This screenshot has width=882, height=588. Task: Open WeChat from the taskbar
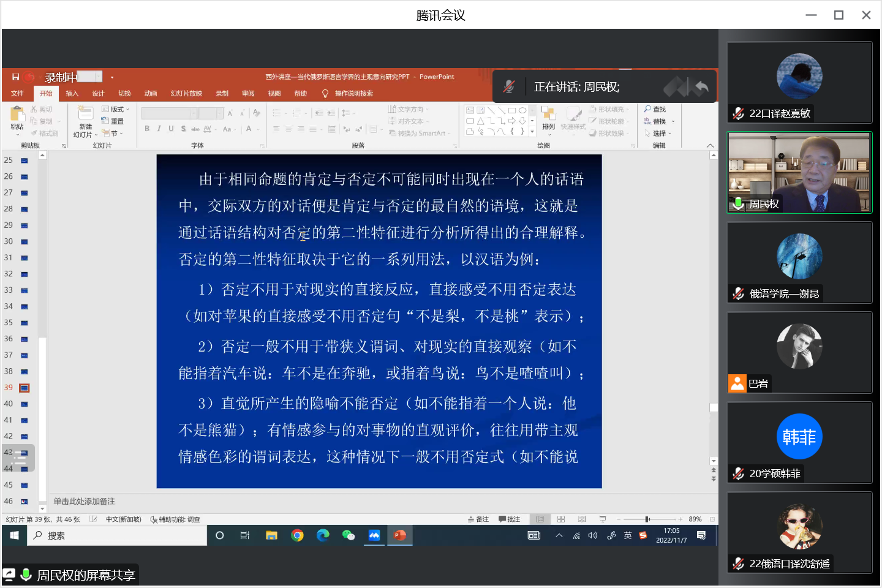pyautogui.click(x=349, y=535)
